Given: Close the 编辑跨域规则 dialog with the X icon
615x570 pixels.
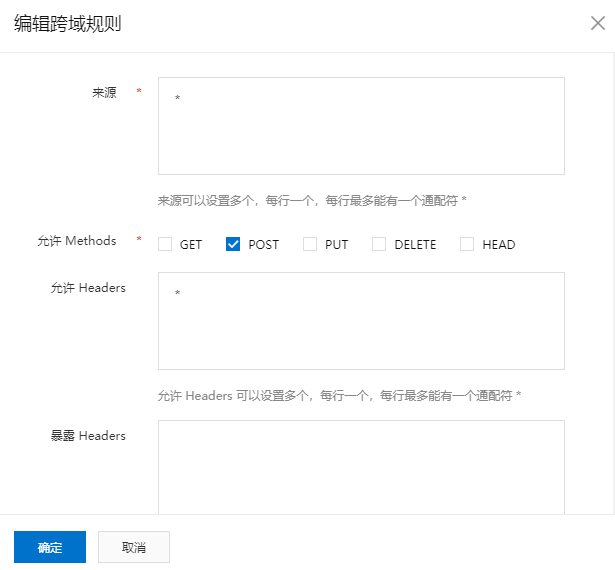Looking at the screenshot, I should coord(598,23).
